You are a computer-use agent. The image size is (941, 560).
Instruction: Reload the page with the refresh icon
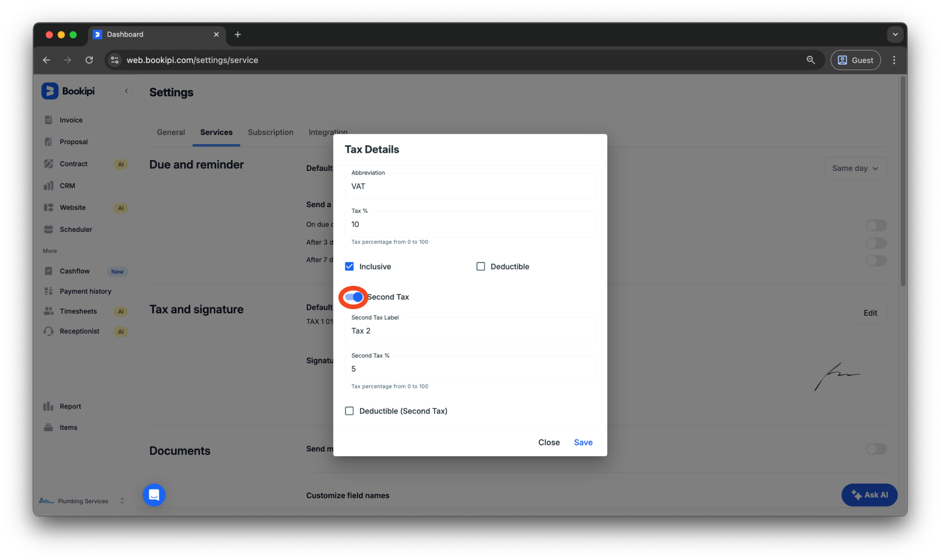tap(89, 60)
